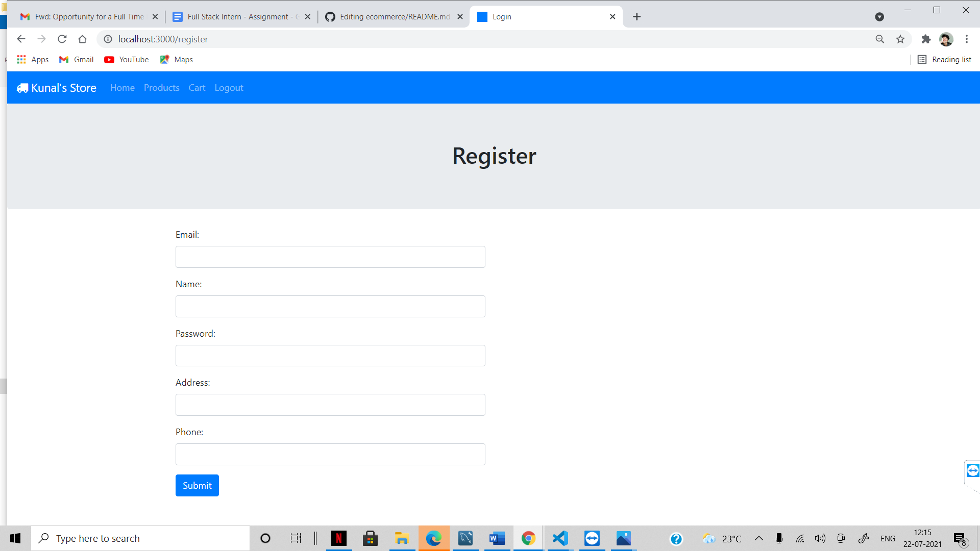The height and width of the screenshot is (551, 980).
Task: Open the Products navbar link
Action: (161, 88)
